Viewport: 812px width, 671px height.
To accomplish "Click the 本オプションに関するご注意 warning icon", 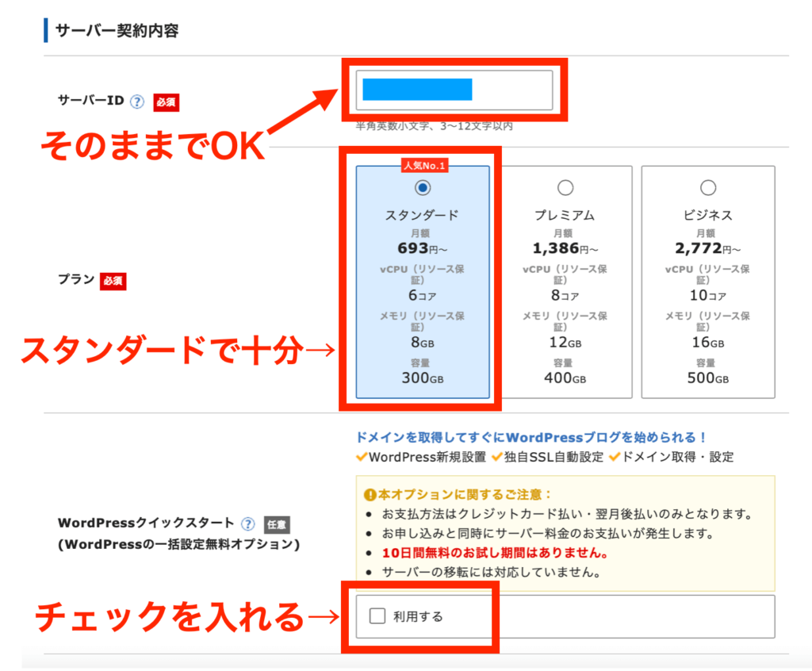I will (x=370, y=496).
